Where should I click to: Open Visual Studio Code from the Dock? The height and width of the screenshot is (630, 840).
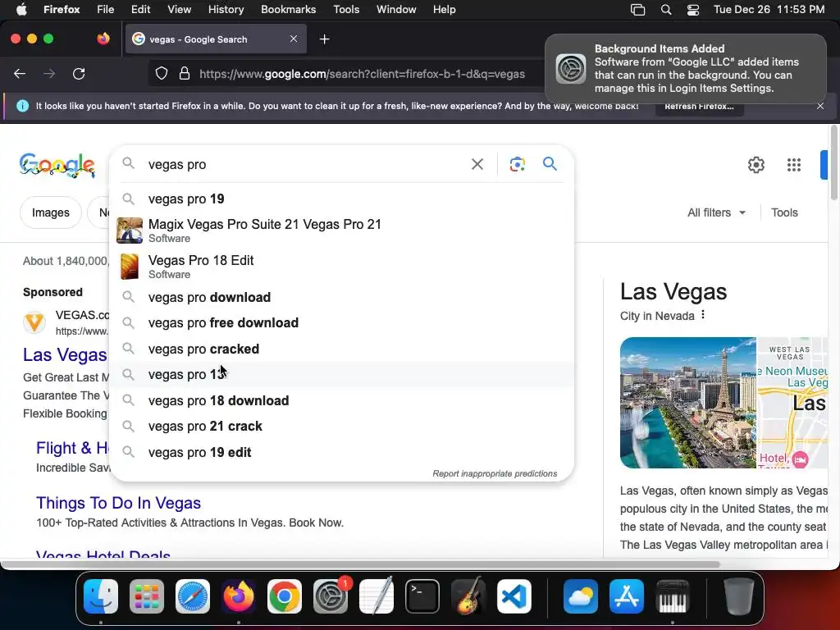pyautogui.click(x=514, y=596)
